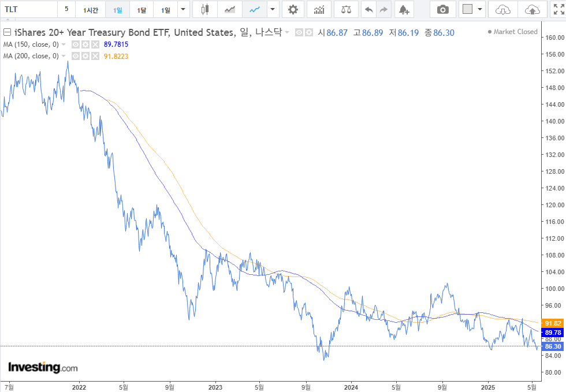The width and height of the screenshot is (566, 392).
Task: Open chart settings gear
Action: [293, 9]
